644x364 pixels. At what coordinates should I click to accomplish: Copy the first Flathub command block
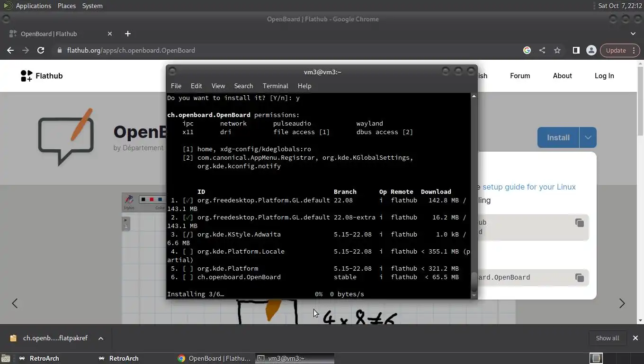coord(579,223)
